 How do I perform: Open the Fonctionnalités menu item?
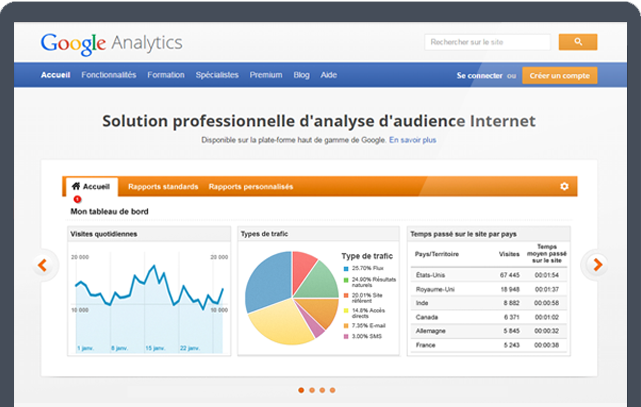108,75
